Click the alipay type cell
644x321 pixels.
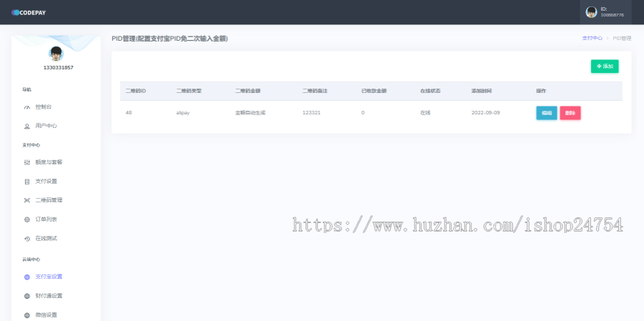click(x=182, y=112)
